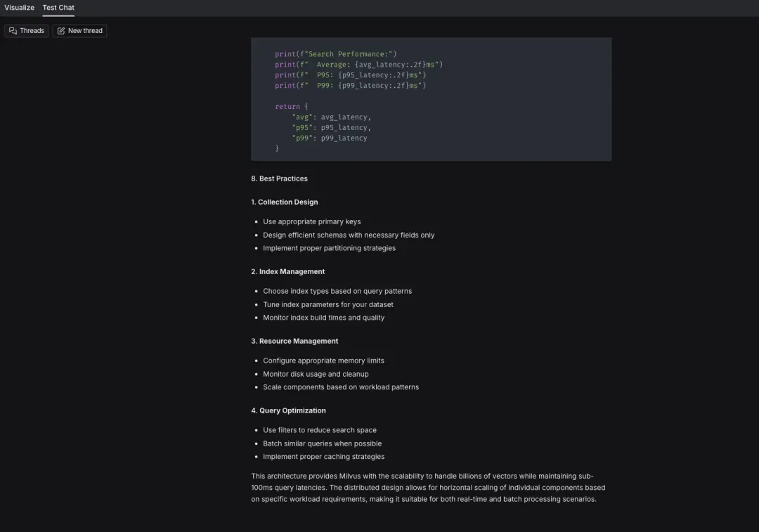
Task: Click the "8. Best Practices" heading
Action: (279, 179)
